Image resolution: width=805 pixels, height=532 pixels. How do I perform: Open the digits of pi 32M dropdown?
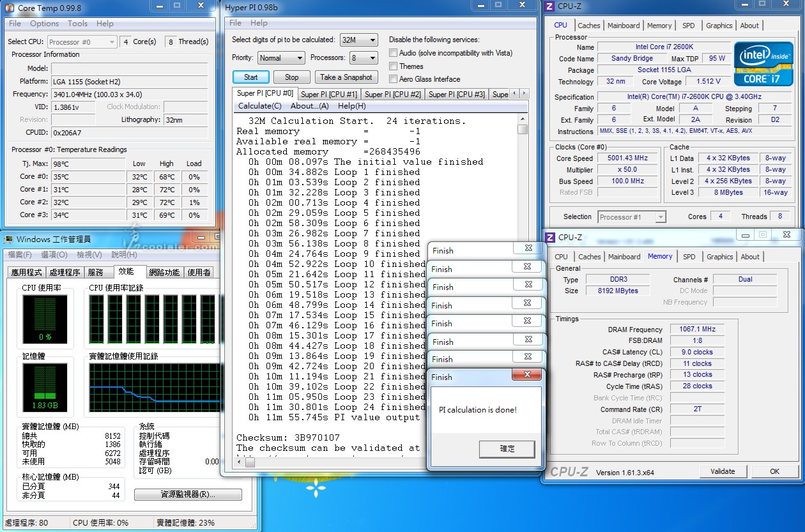point(358,40)
